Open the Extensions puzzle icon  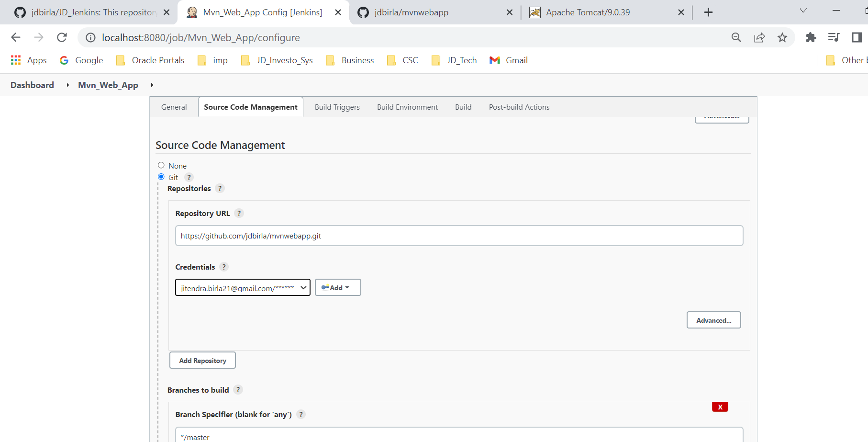[811, 37]
